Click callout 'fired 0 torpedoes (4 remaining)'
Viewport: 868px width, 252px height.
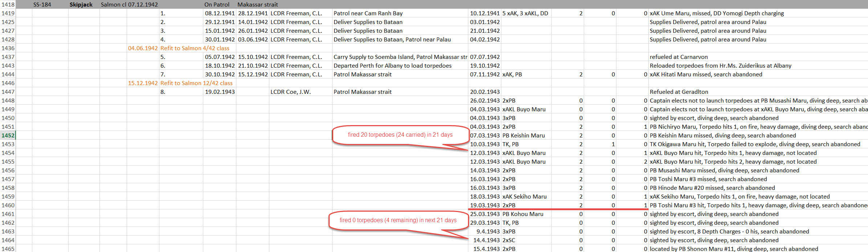tap(398, 220)
